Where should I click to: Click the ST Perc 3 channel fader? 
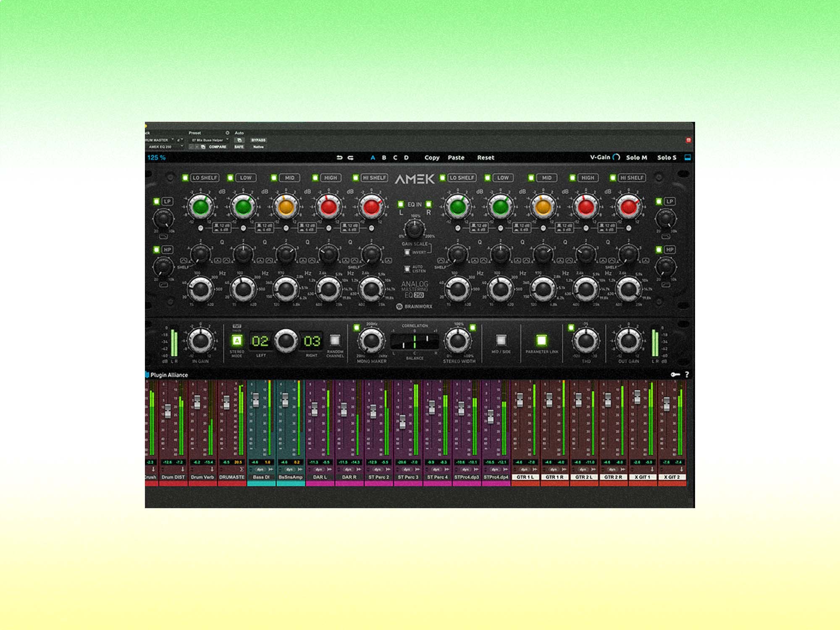pos(402,421)
